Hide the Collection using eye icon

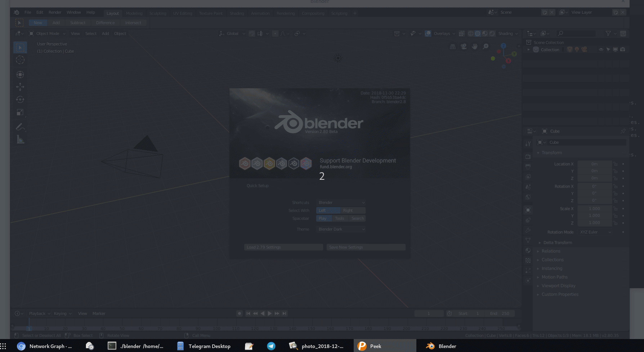click(x=601, y=50)
